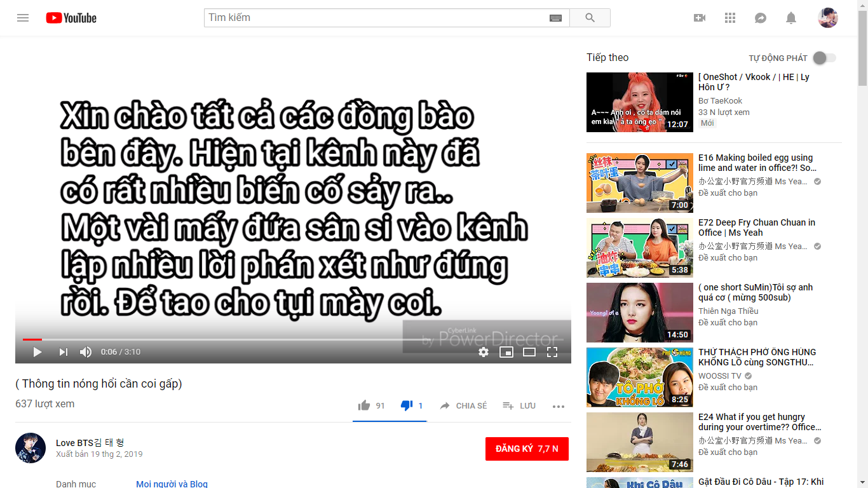Open the YouTube apps grid

pyautogui.click(x=730, y=18)
